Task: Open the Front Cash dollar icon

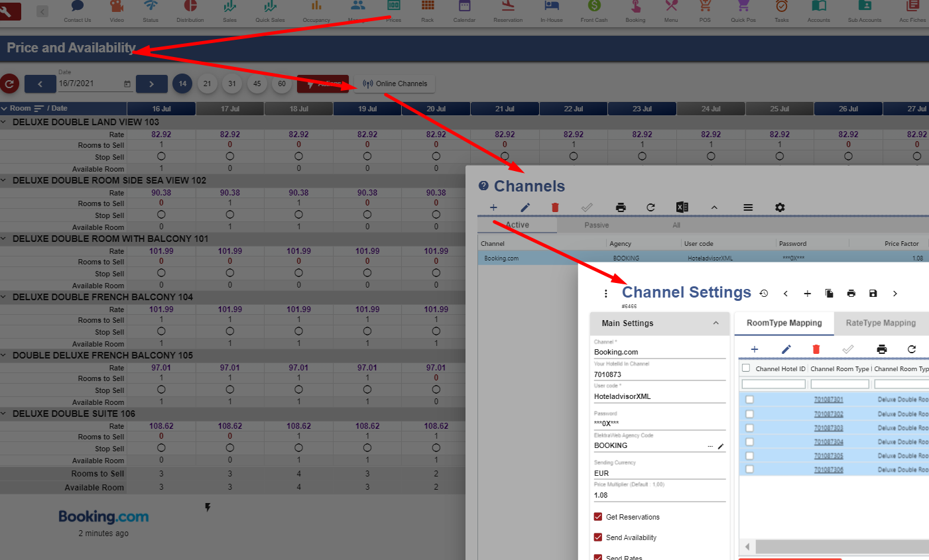Action: [x=594, y=7]
